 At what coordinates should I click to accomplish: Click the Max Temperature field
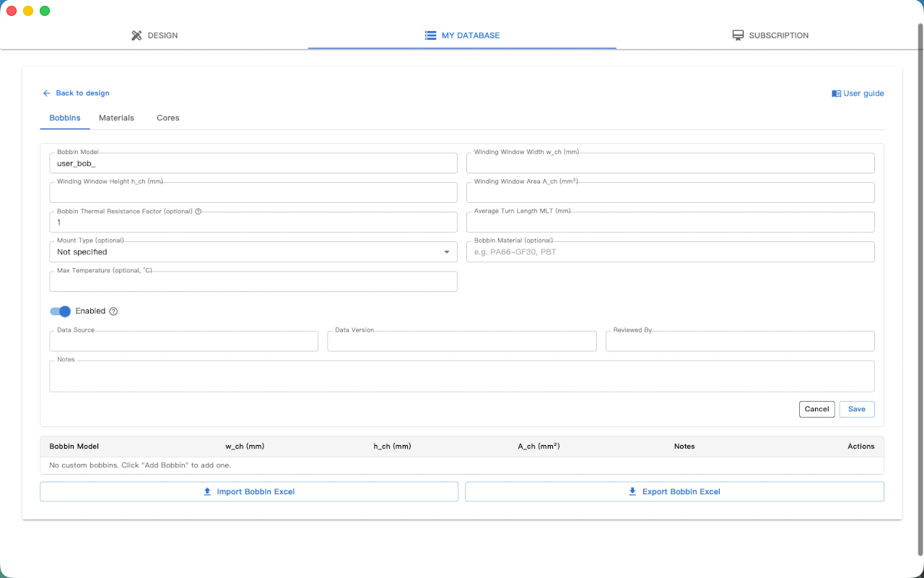253,282
